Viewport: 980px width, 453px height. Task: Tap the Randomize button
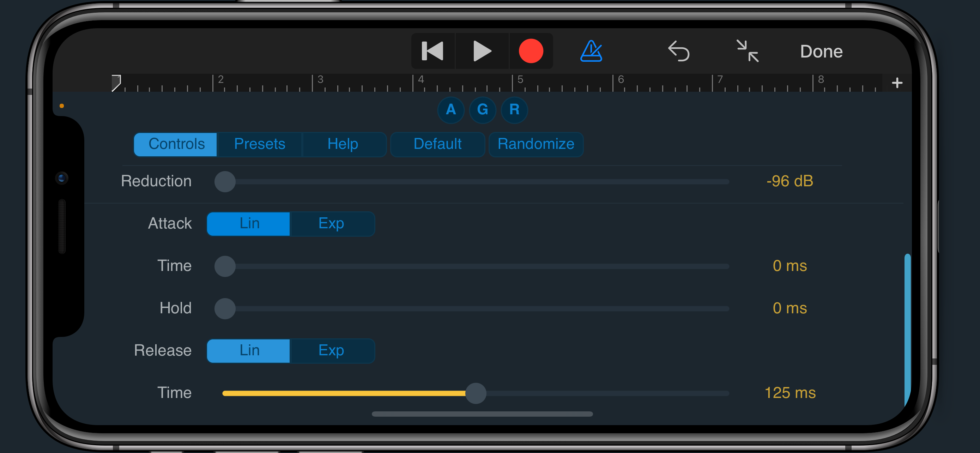[x=536, y=144]
